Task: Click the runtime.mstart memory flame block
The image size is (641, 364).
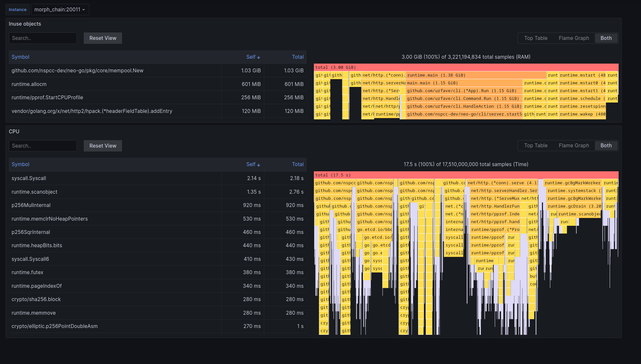Action: click(582, 75)
